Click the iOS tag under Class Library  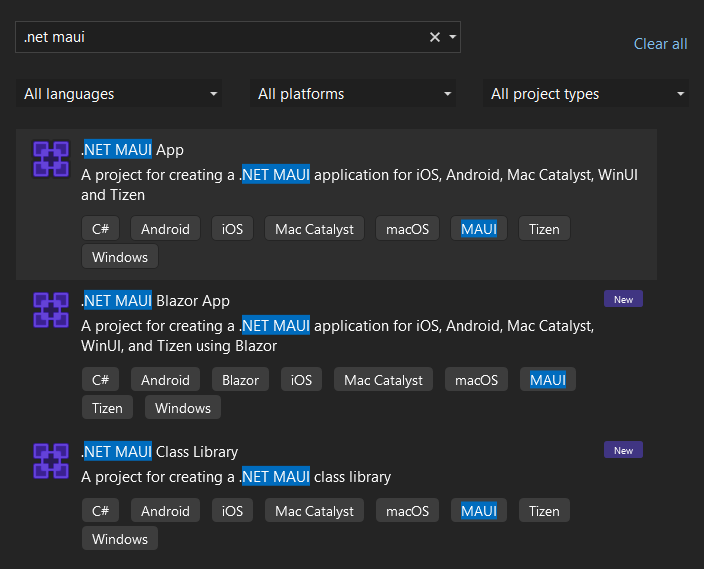[x=232, y=511]
